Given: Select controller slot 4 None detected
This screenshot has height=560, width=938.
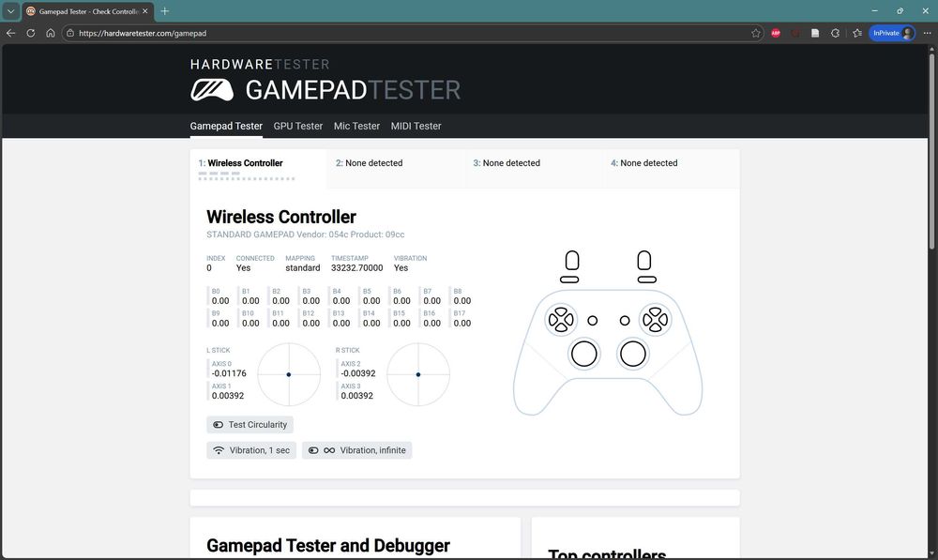Looking at the screenshot, I should (x=672, y=169).
